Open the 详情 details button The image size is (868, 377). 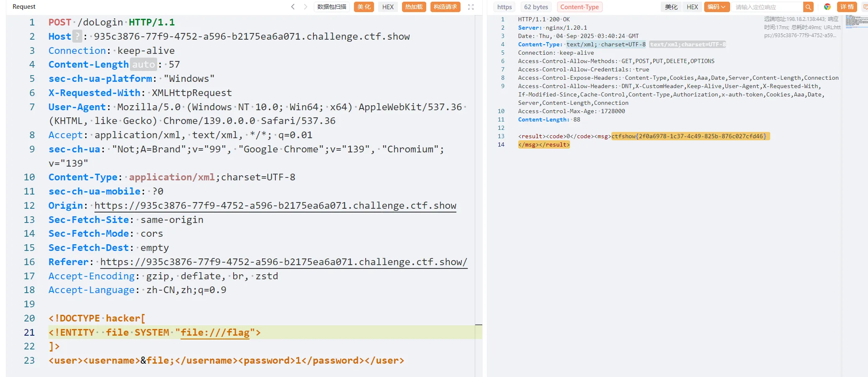(847, 7)
